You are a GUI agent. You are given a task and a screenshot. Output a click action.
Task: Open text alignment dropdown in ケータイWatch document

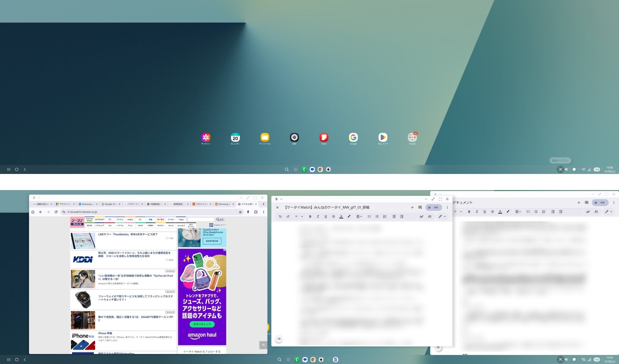tap(359, 216)
